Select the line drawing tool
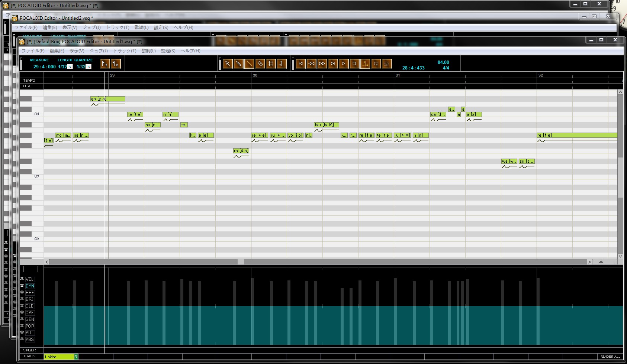The width and height of the screenshot is (627, 364). coord(249,64)
